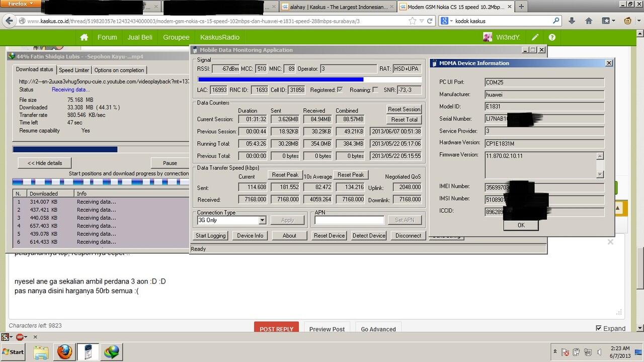Select the Options on completion tab

coord(119,70)
